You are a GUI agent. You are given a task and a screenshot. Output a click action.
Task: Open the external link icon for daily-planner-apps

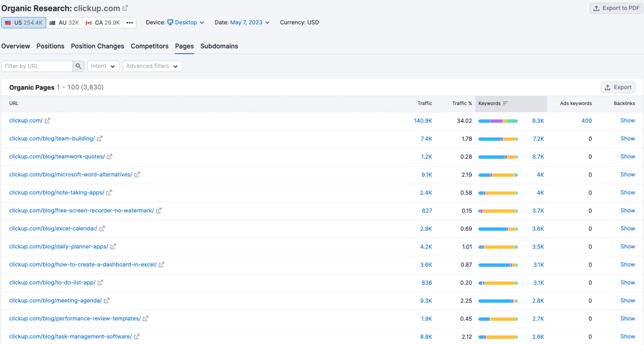(x=113, y=247)
